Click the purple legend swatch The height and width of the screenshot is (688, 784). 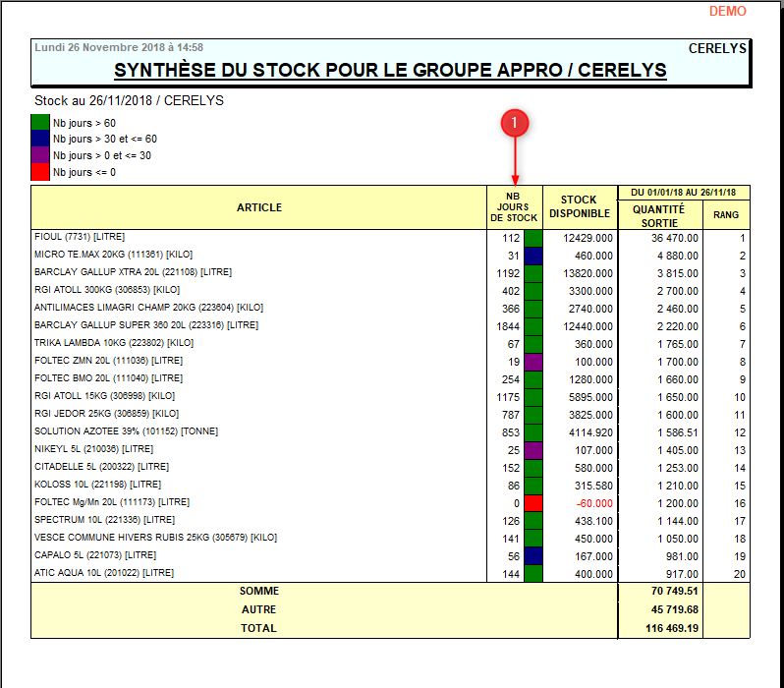40,155
